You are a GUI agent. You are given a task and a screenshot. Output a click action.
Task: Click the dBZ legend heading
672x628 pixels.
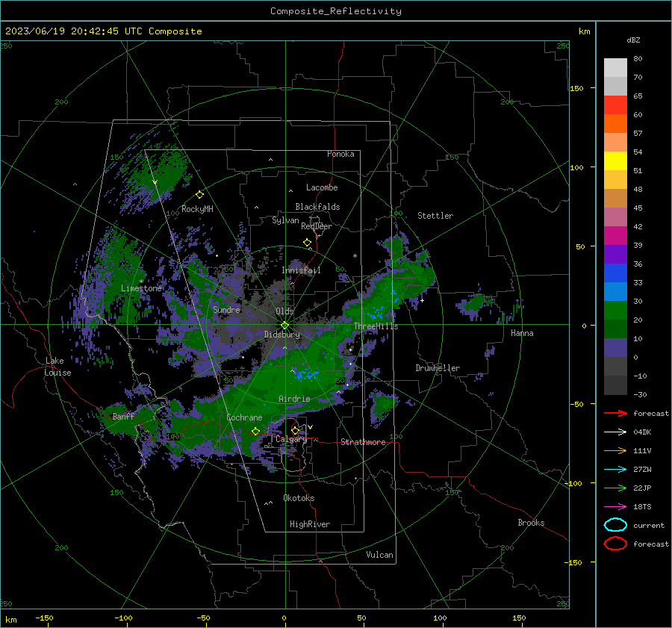(633, 40)
